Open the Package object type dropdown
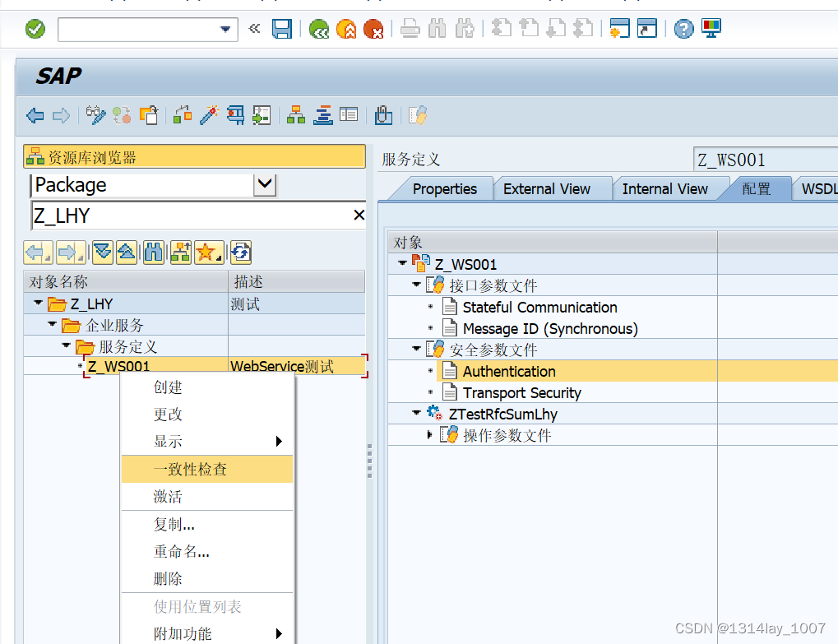 265,185
